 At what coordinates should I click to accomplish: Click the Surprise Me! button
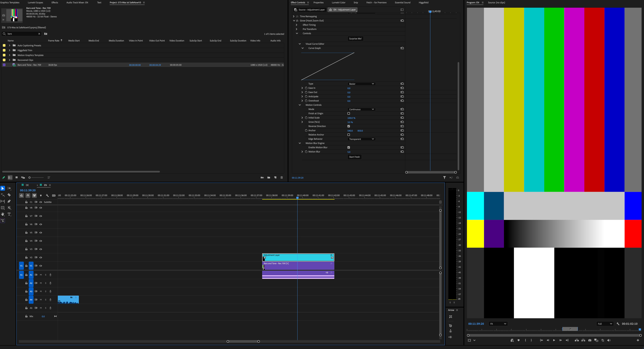[355, 39]
